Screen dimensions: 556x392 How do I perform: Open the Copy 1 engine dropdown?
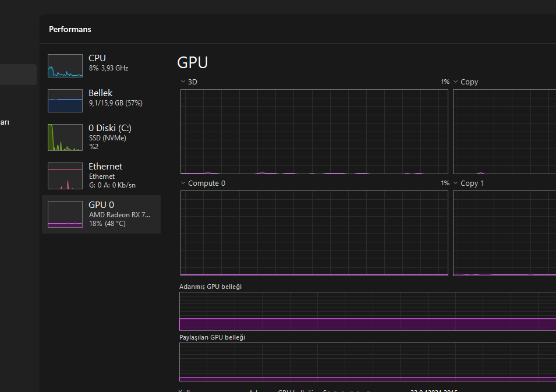click(x=469, y=183)
